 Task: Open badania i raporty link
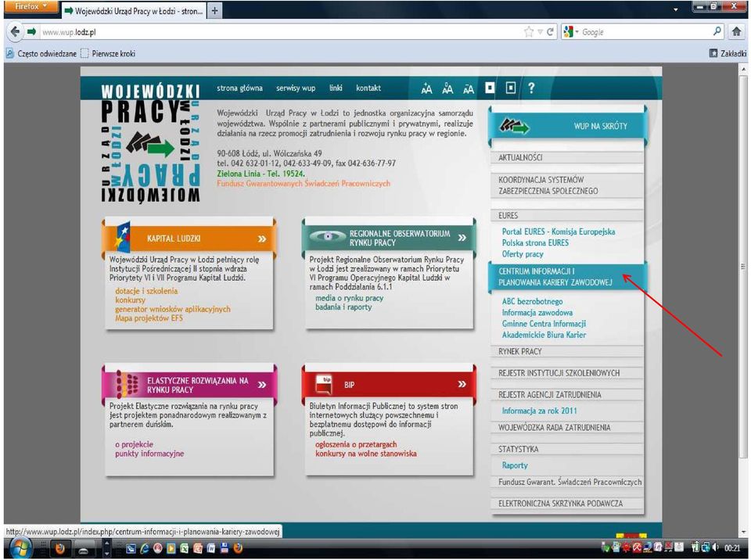coord(343,307)
